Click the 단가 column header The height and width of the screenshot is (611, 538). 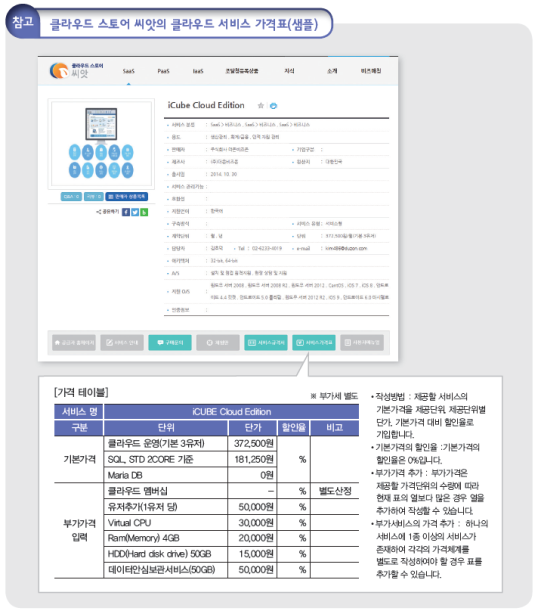[x=253, y=427]
